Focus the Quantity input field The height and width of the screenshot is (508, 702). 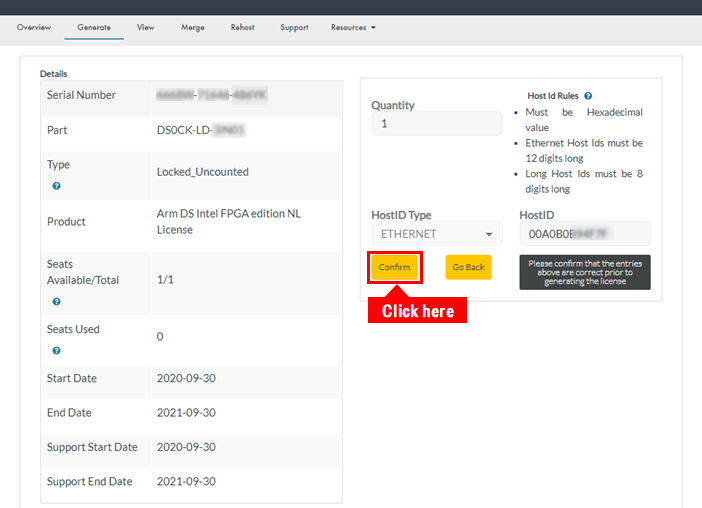(436, 124)
